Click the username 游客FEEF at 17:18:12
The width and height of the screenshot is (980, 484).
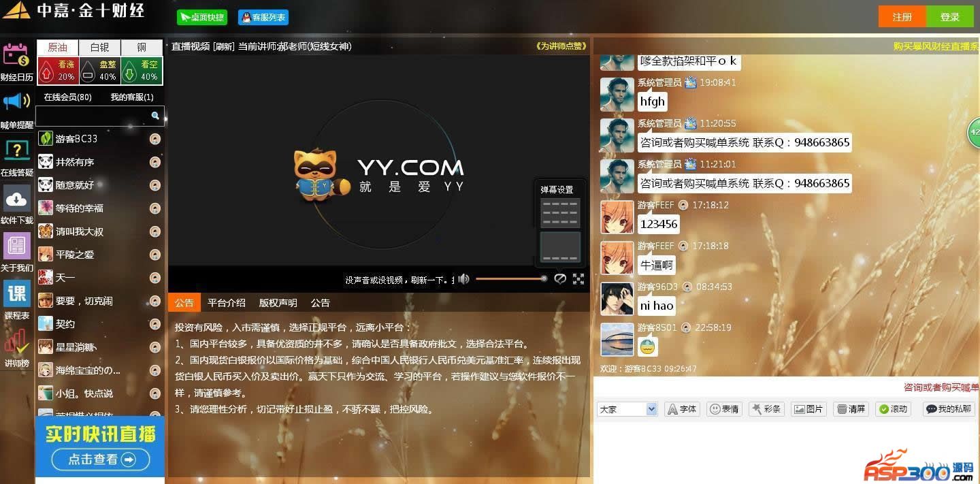(655, 205)
